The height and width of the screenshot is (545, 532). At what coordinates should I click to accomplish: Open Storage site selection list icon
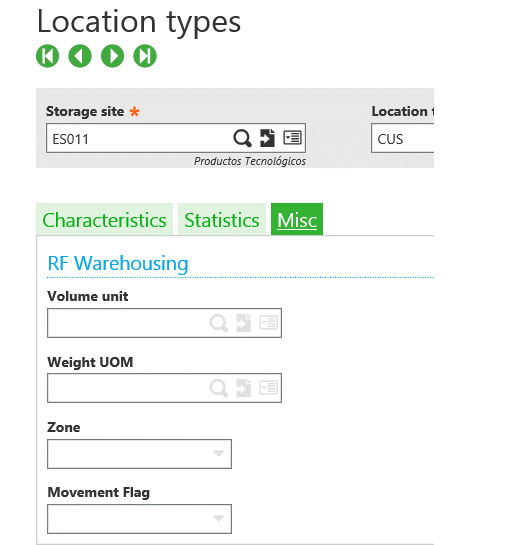pos(292,138)
